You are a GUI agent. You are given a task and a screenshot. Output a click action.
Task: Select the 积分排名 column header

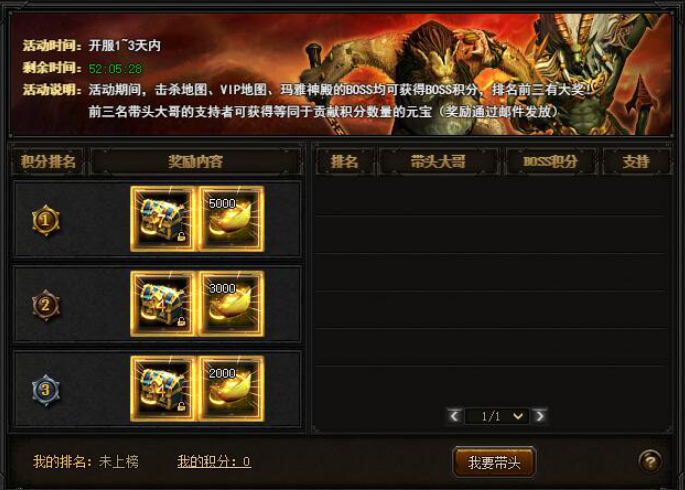(48, 162)
